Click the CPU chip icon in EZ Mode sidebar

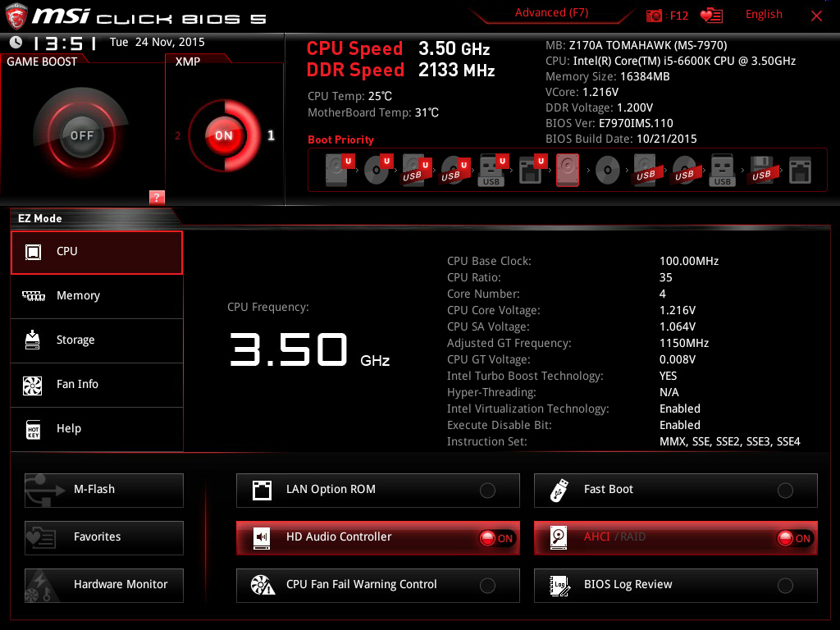click(x=33, y=252)
